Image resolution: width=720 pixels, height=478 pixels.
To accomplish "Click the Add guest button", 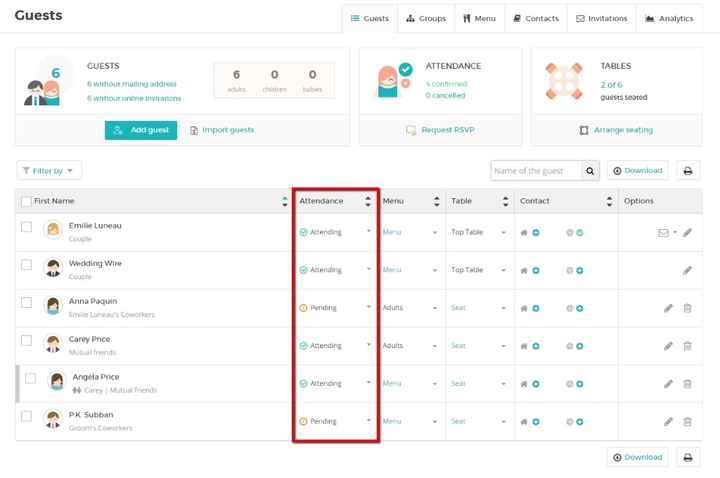I will pyautogui.click(x=141, y=130).
